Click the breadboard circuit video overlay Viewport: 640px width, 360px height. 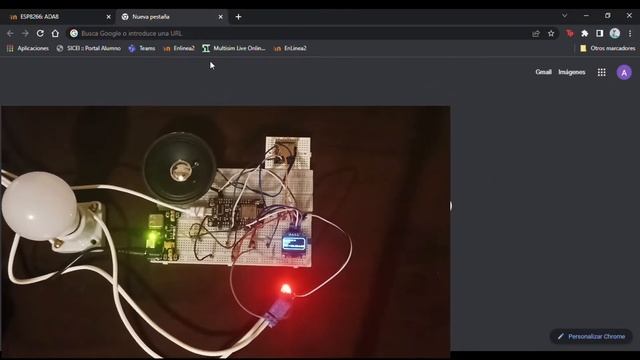tap(225, 232)
